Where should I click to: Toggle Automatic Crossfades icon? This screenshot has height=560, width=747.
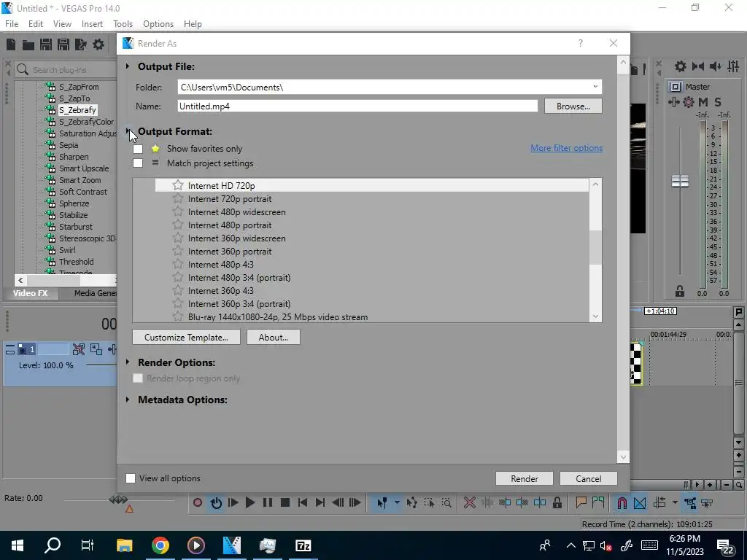(640, 502)
